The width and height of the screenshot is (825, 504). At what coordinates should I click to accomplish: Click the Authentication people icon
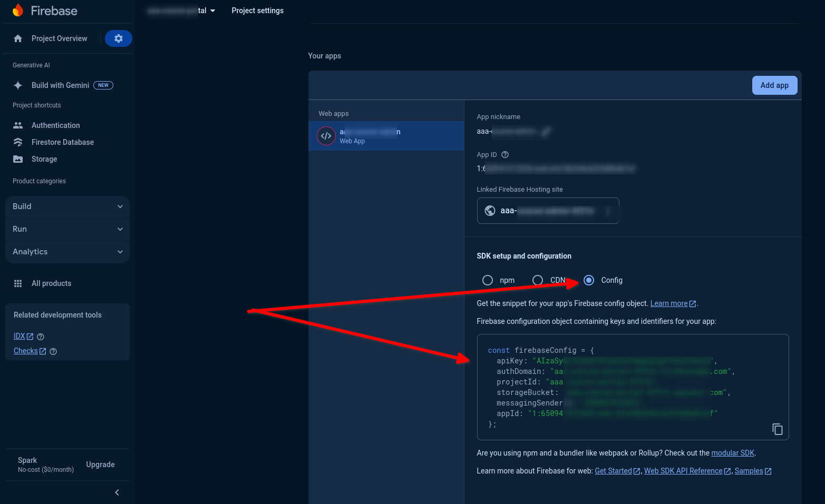coord(18,125)
